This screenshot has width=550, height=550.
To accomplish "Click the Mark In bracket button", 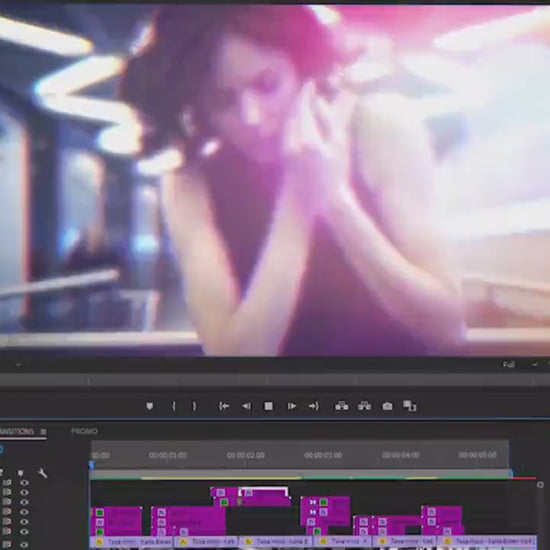I will (174, 406).
